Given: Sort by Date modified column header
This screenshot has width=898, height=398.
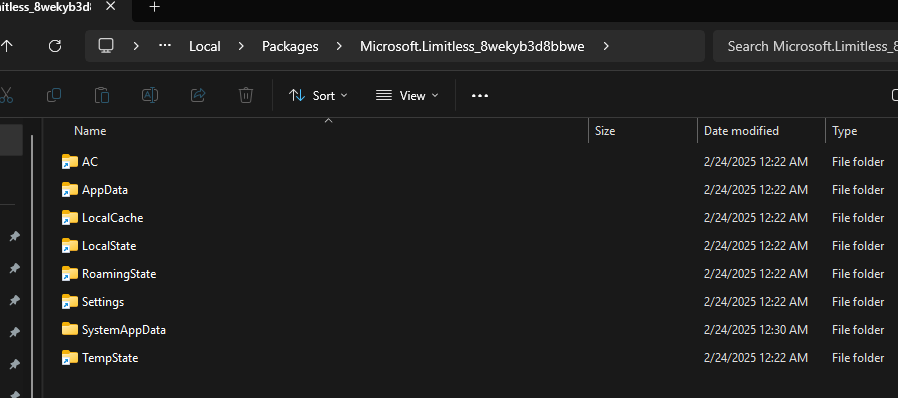Looking at the screenshot, I should (741, 131).
